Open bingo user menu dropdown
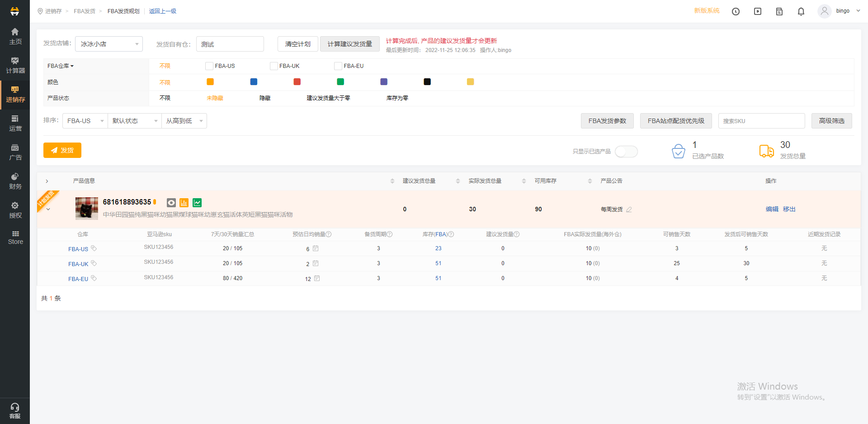Screen dimensions: 868x424 [848, 11]
